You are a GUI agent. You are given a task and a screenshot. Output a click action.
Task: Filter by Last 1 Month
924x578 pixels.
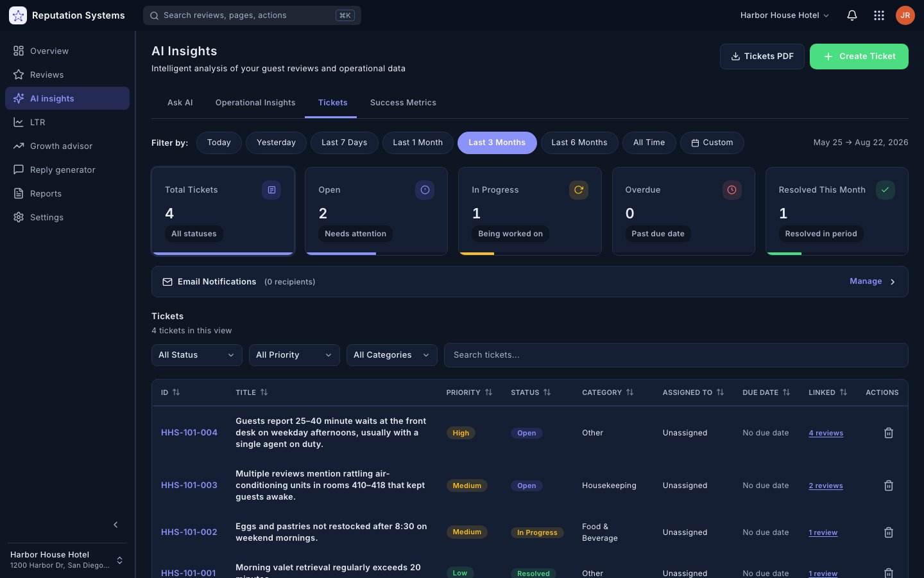click(x=418, y=143)
